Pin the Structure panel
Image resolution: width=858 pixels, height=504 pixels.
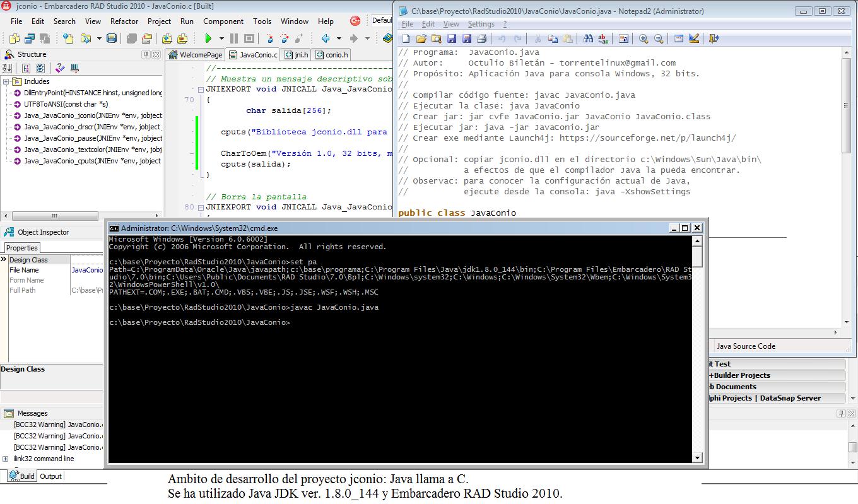point(146,55)
